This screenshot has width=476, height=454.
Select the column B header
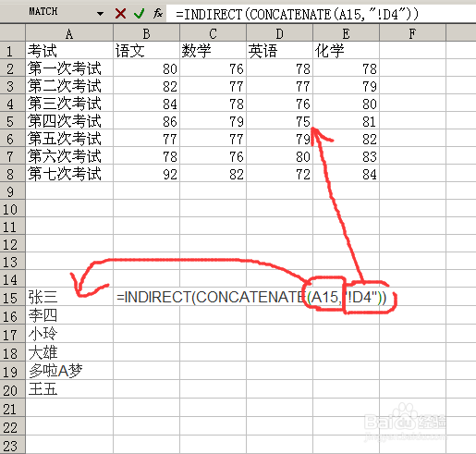146,33
